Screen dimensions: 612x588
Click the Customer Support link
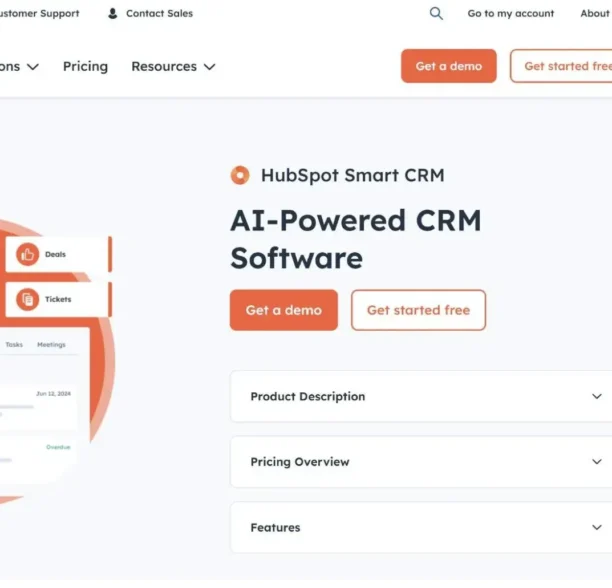pos(39,14)
